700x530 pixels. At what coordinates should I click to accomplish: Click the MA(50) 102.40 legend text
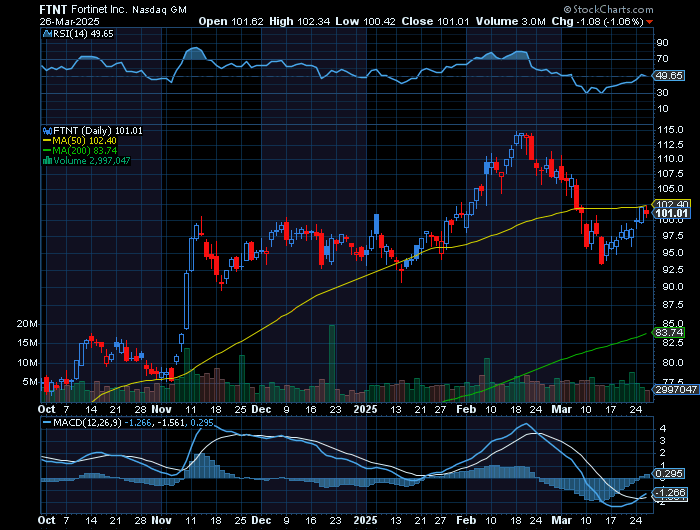[x=84, y=141]
